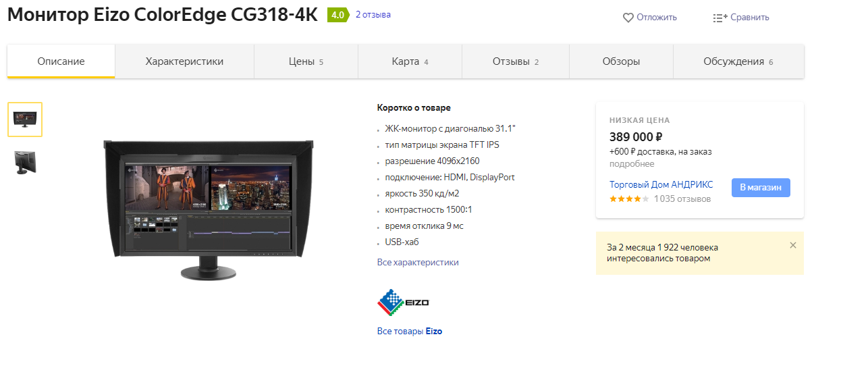This screenshot has width=868, height=368.
Task: Switch to the Обзоры tab
Action: [x=621, y=61]
